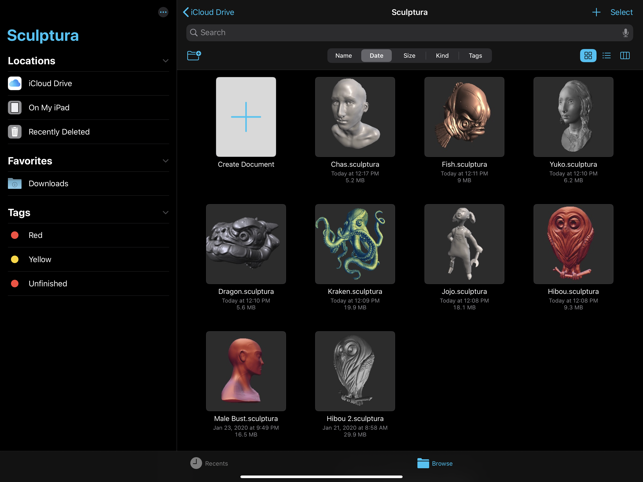Switch to list view

pos(607,55)
